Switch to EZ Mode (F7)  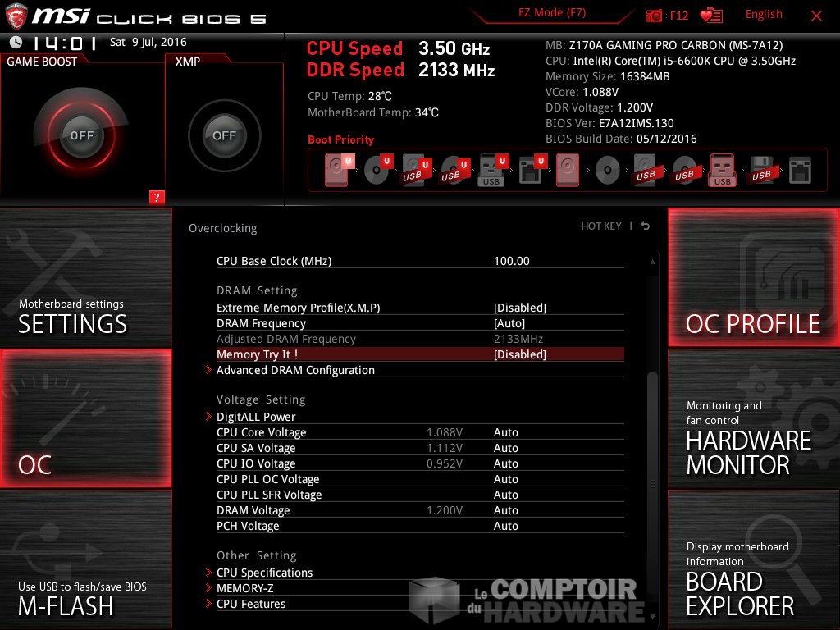point(552,13)
